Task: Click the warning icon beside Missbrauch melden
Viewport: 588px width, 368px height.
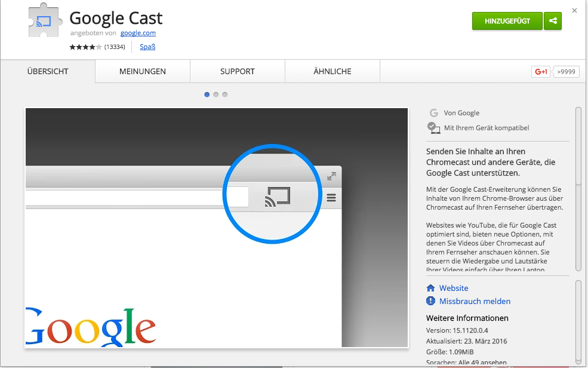Action: [x=431, y=301]
